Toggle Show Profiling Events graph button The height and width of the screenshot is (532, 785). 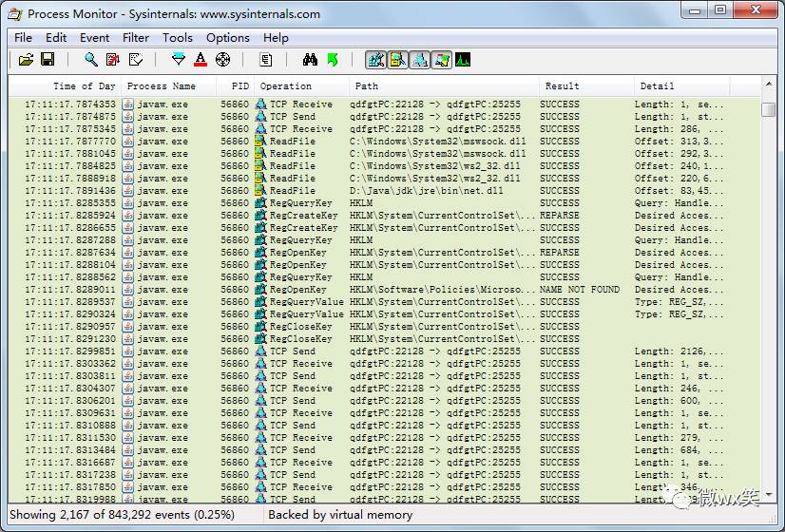tap(463, 60)
